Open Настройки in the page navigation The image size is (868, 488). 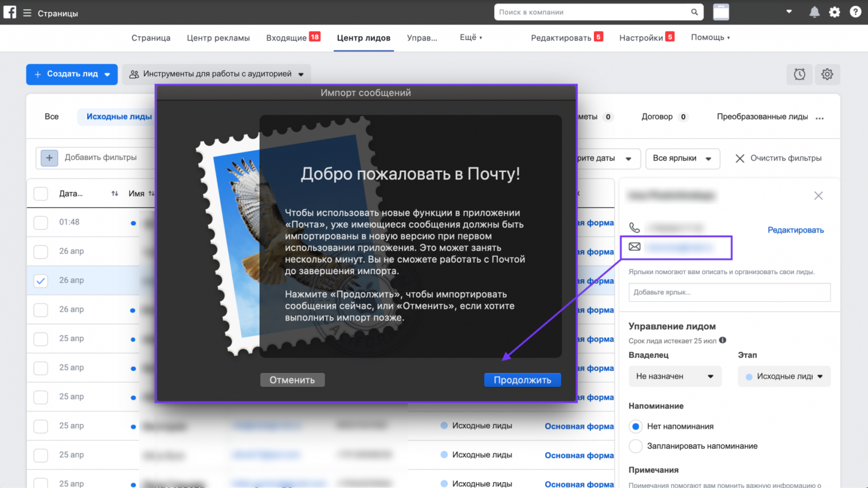click(x=641, y=38)
